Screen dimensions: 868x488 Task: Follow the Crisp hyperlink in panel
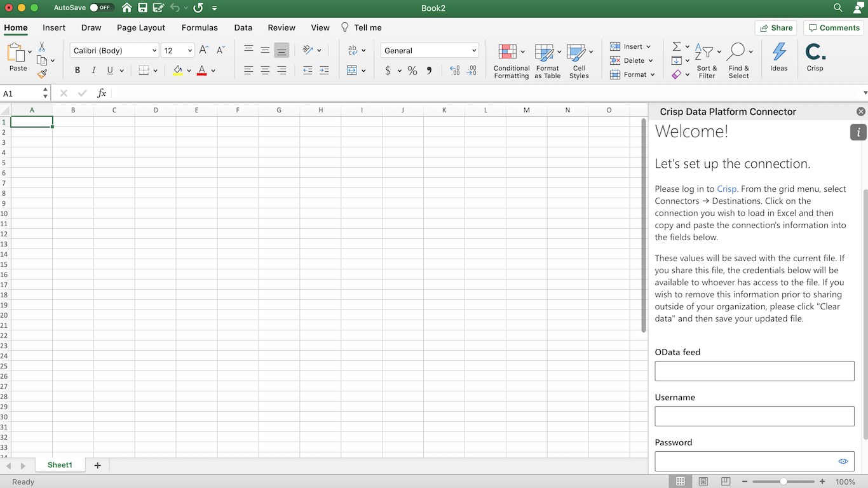pyautogui.click(x=726, y=189)
